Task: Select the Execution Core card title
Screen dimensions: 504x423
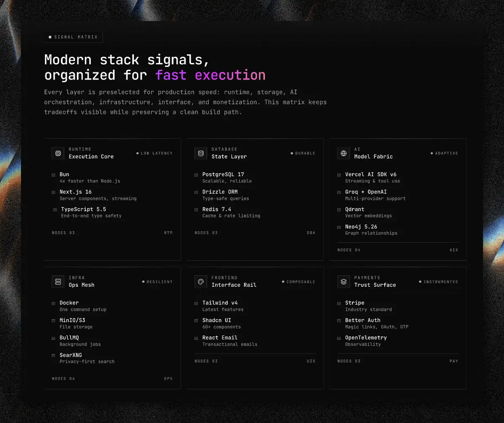Action: [91, 156]
